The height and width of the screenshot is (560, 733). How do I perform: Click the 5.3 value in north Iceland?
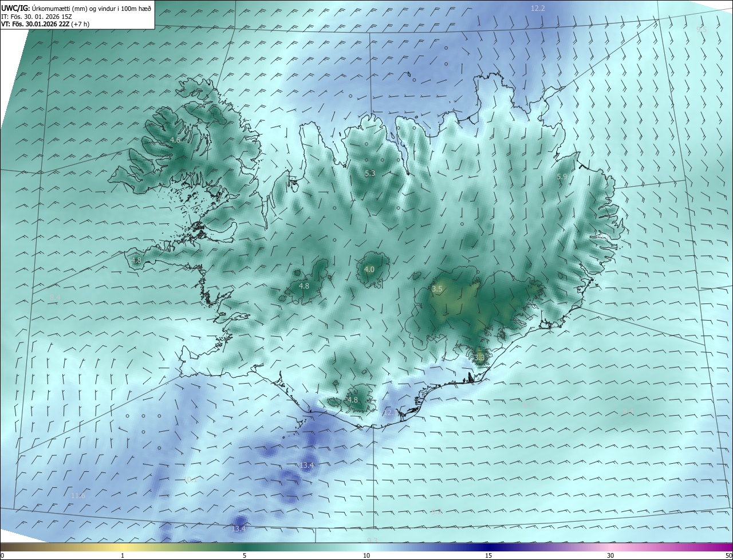pos(370,173)
